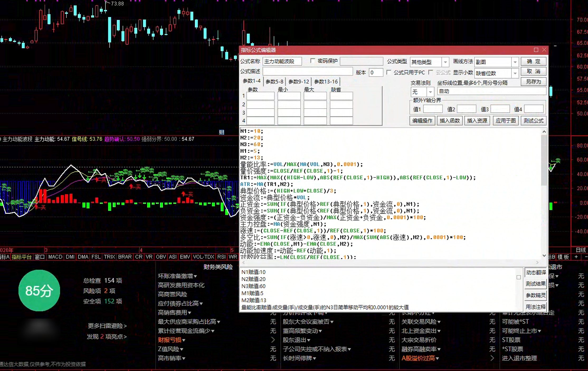Click 版本 number field
This screenshot has width=588, height=371.
tap(376, 72)
